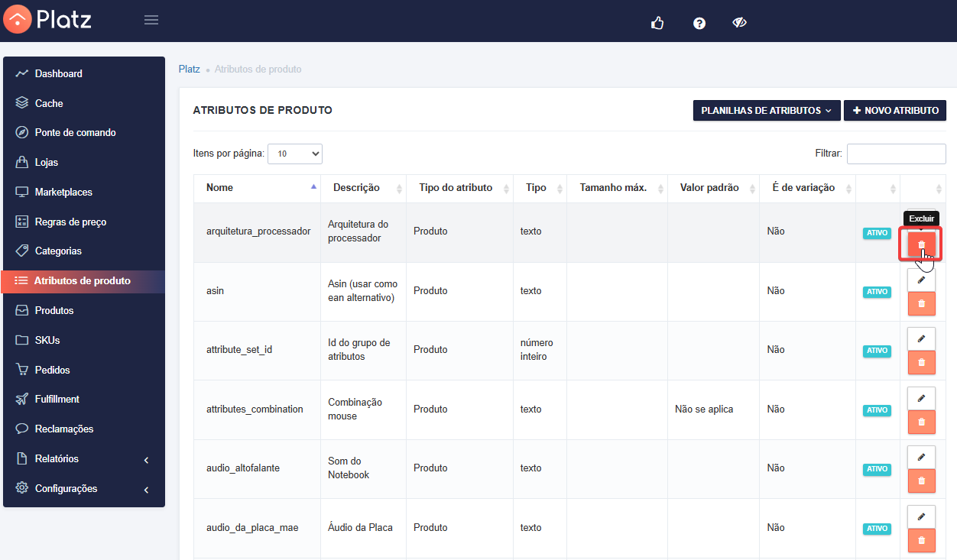Open Reclamações in the sidebar

pos(84,429)
